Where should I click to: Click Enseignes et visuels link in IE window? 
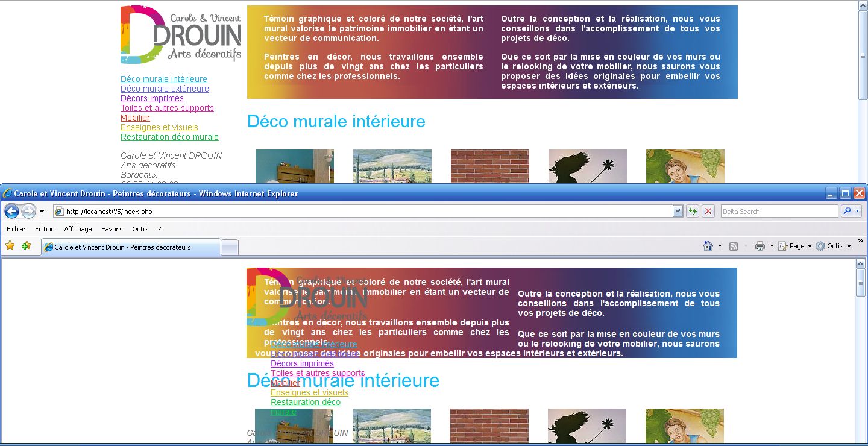[309, 392]
